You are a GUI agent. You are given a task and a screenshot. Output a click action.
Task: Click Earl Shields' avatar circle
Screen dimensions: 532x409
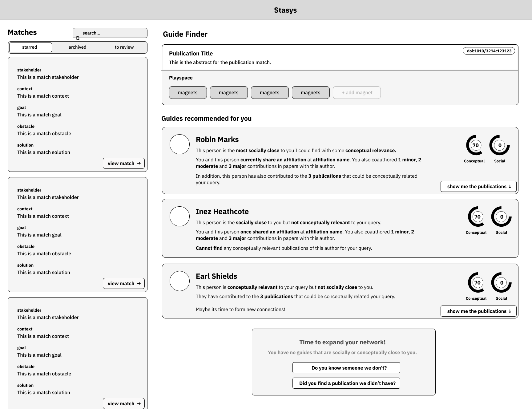179,281
